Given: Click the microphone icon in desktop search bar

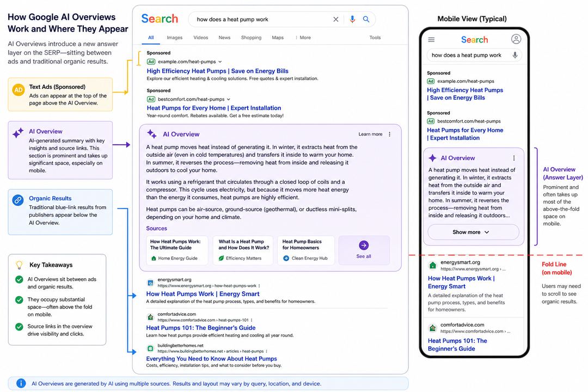Looking at the screenshot, I should (x=352, y=19).
